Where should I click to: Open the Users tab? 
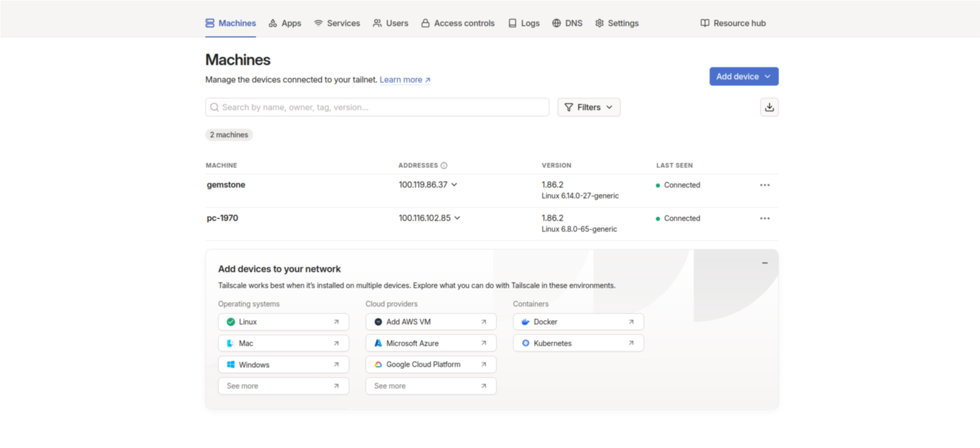391,23
